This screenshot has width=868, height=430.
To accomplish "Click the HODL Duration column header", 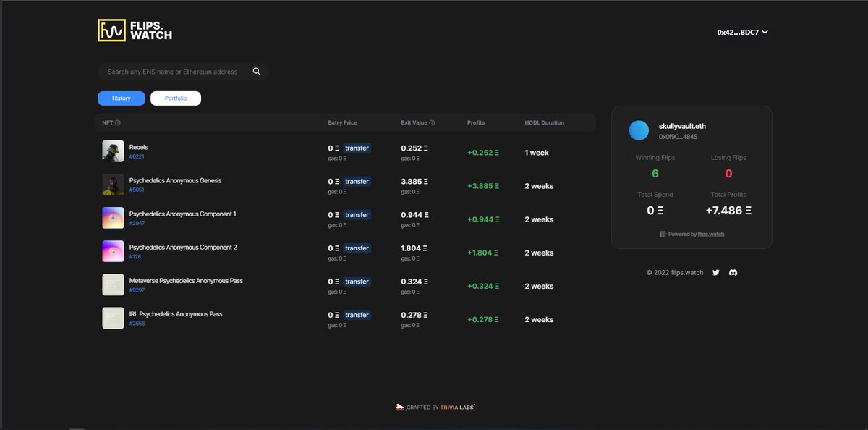I will coord(545,123).
